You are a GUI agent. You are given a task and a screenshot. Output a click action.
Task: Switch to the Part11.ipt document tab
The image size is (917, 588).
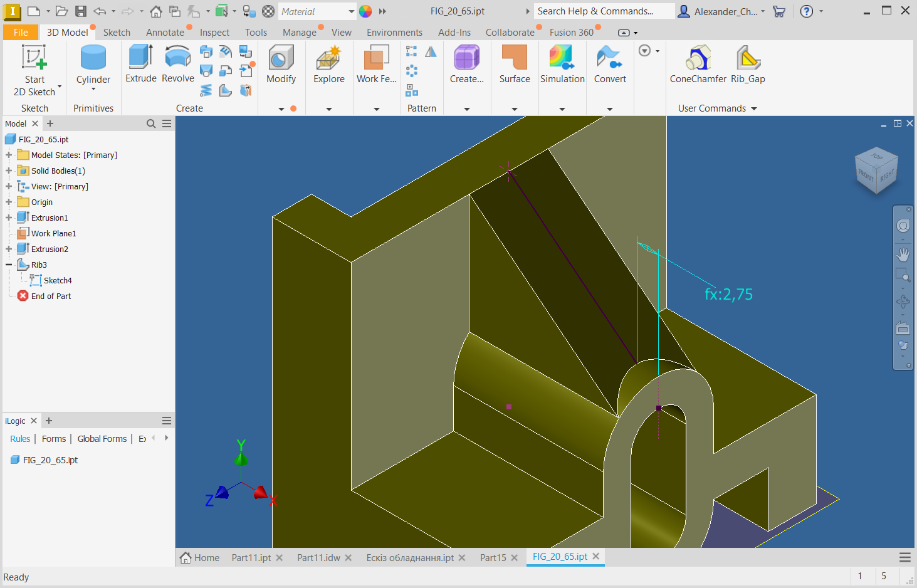[252, 557]
